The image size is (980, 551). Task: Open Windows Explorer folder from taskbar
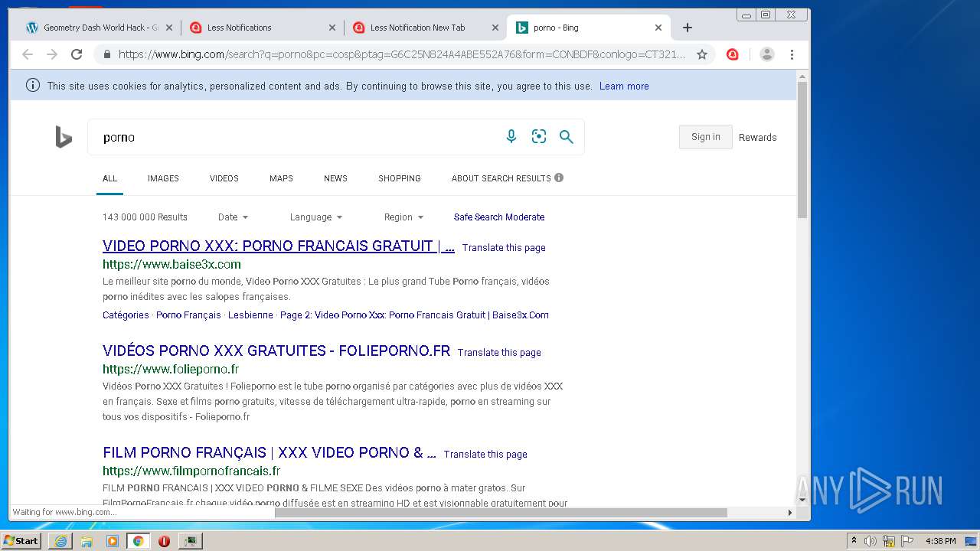point(87,541)
